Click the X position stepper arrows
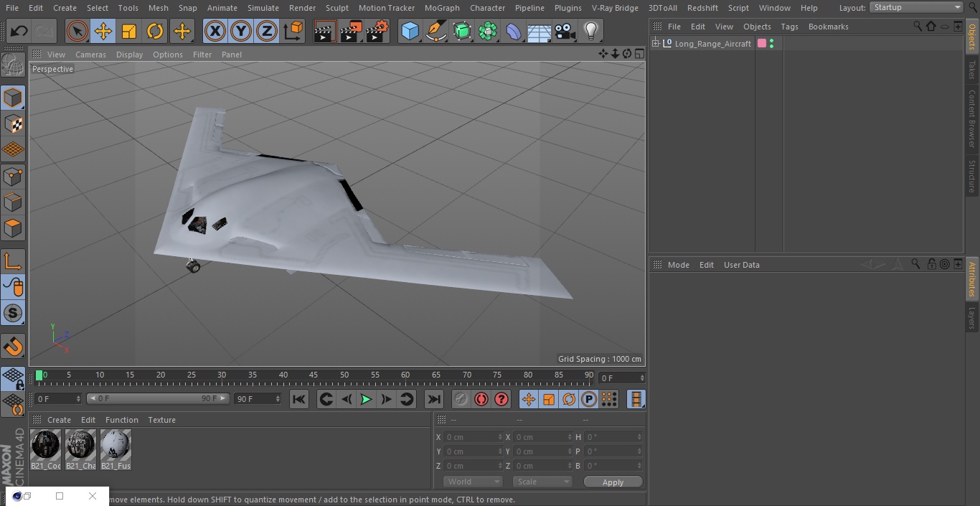This screenshot has height=506, width=980. point(500,437)
